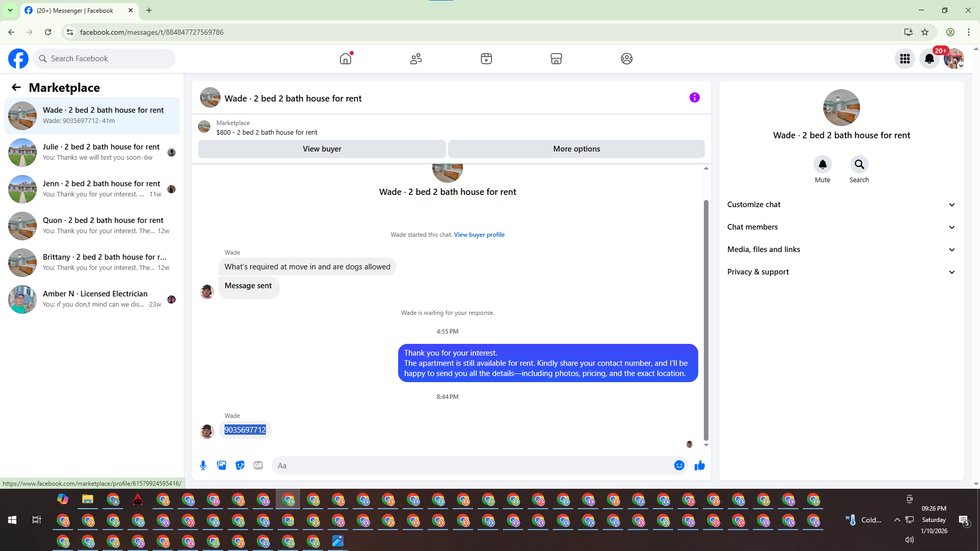The width and height of the screenshot is (980, 551).
Task: Expand Privacy & support section
Action: [x=841, y=272]
